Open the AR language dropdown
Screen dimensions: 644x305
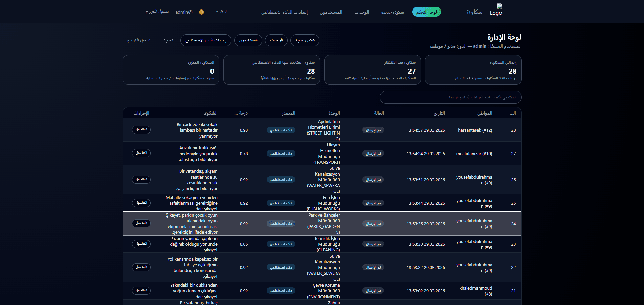coord(221,12)
